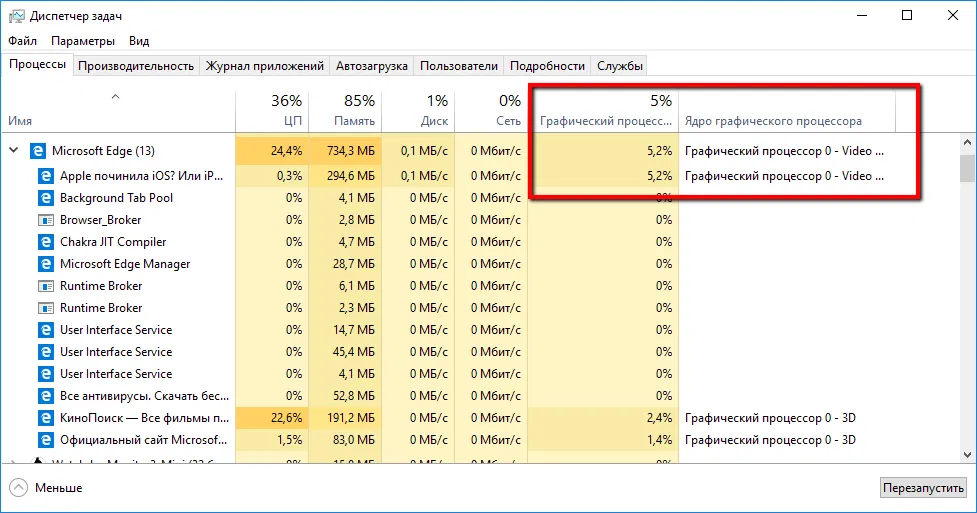Image resolution: width=977 pixels, height=513 pixels.
Task: Switch to the Производительность tab
Action: coord(136,66)
